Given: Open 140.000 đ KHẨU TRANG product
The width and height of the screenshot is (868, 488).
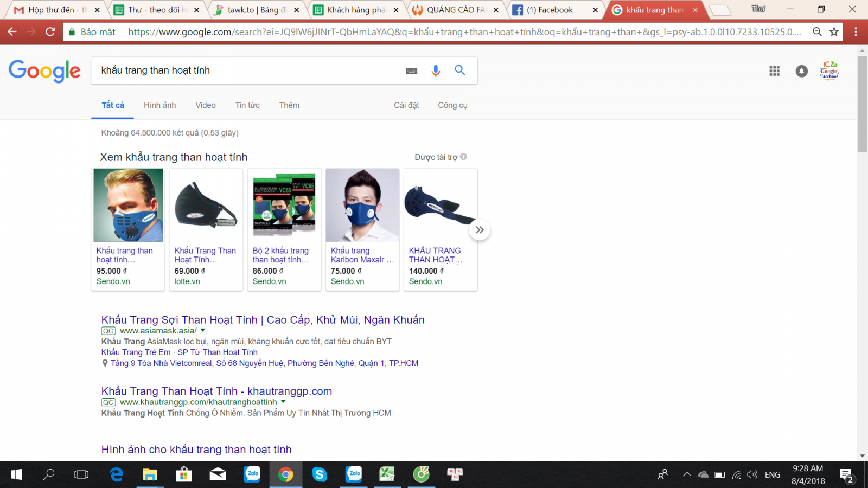Looking at the screenshot, I should (441, 229).
